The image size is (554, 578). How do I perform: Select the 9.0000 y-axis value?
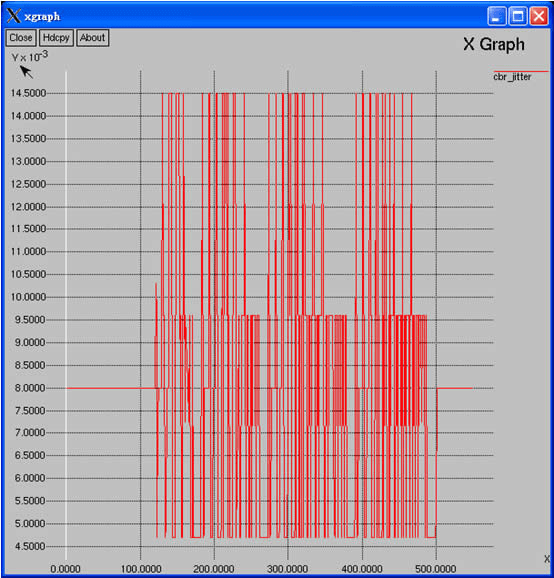coord(30,342)
